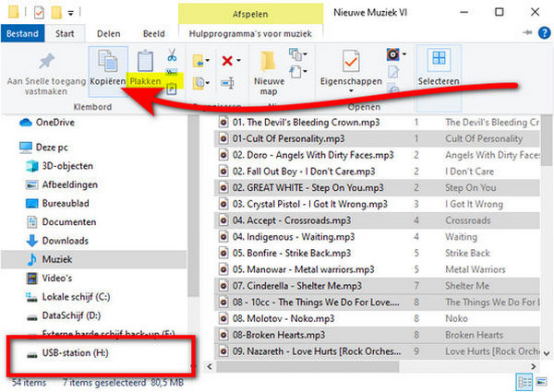This screenshot has height=392, width=554.
Task: Click the Selecteren grid icon
Action: [439, 58]
